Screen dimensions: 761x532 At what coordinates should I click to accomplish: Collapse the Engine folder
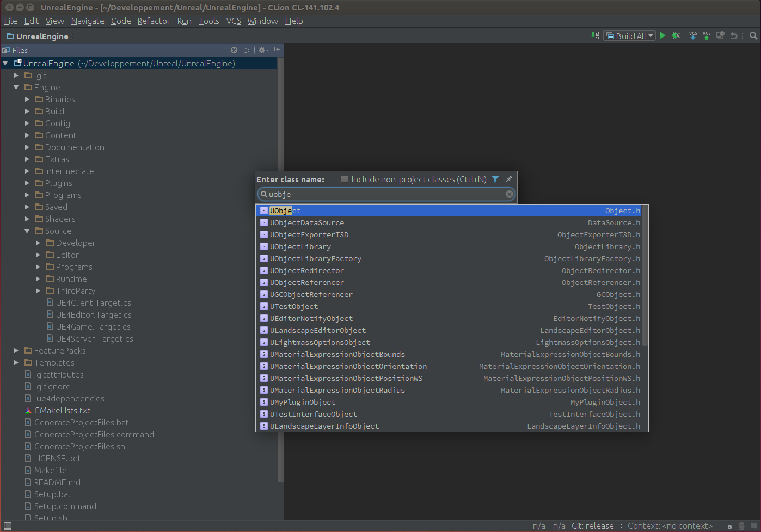[16, 88]
